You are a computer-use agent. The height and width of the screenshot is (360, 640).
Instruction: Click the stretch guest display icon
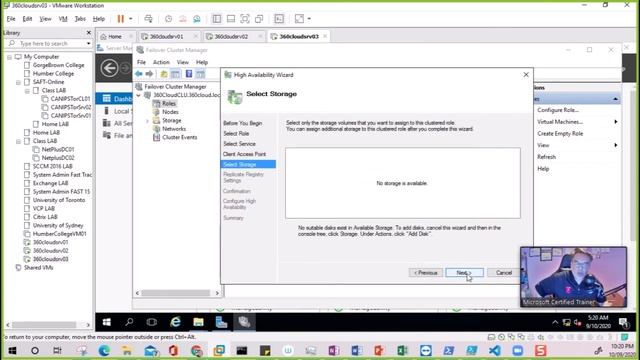[x=299, y=19]
